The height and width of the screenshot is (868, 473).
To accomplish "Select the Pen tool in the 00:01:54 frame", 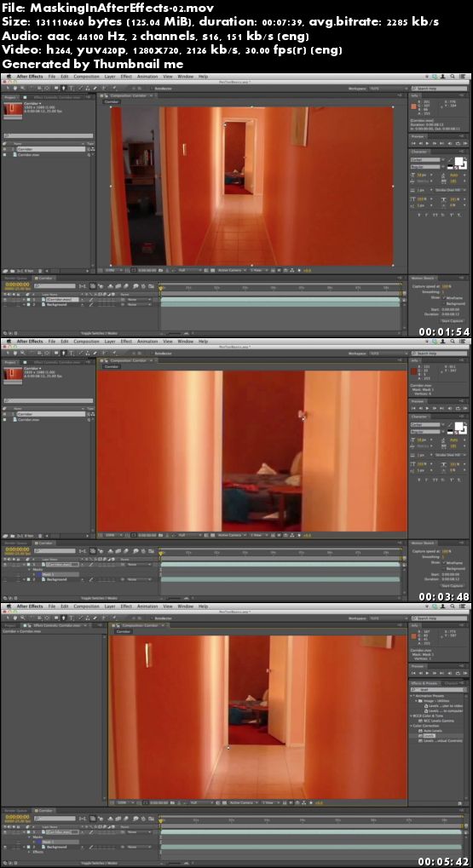I will click(64, 88).
